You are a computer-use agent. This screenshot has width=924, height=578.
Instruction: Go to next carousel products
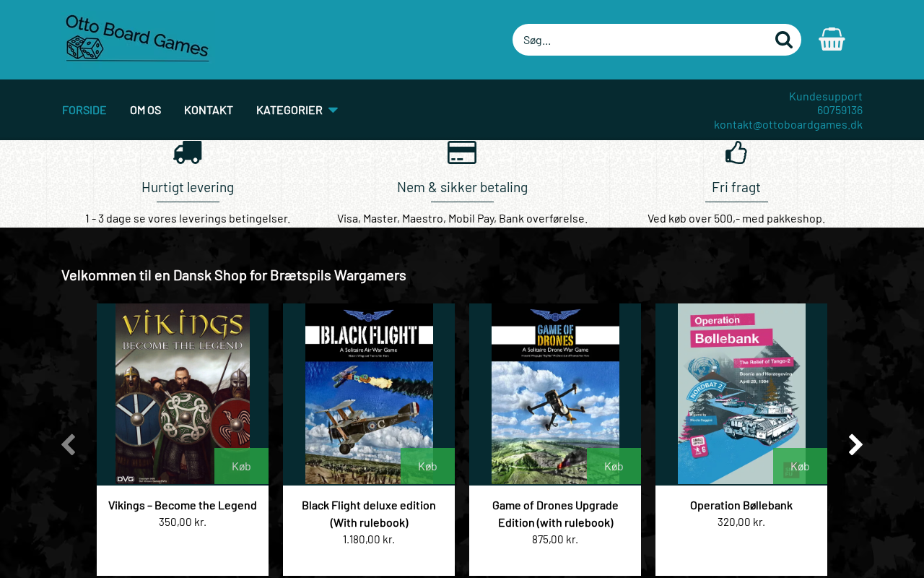(x=855, y=444)
